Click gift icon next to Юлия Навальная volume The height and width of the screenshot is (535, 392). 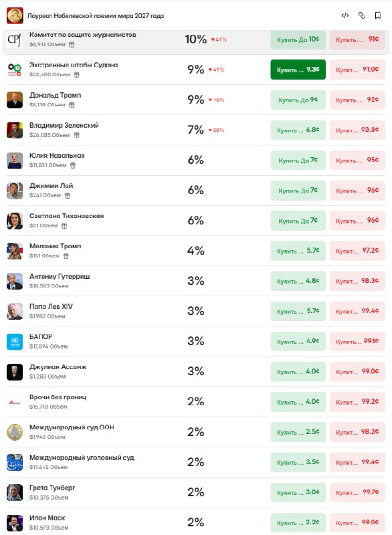pos(73,165)
